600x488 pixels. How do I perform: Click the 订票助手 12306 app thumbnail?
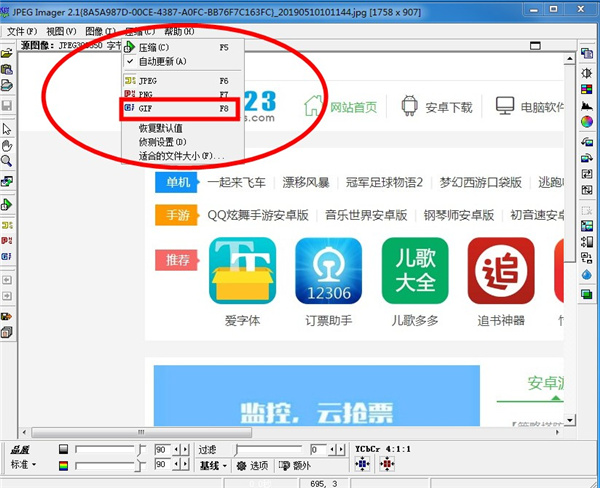click(x=328, y=271)
